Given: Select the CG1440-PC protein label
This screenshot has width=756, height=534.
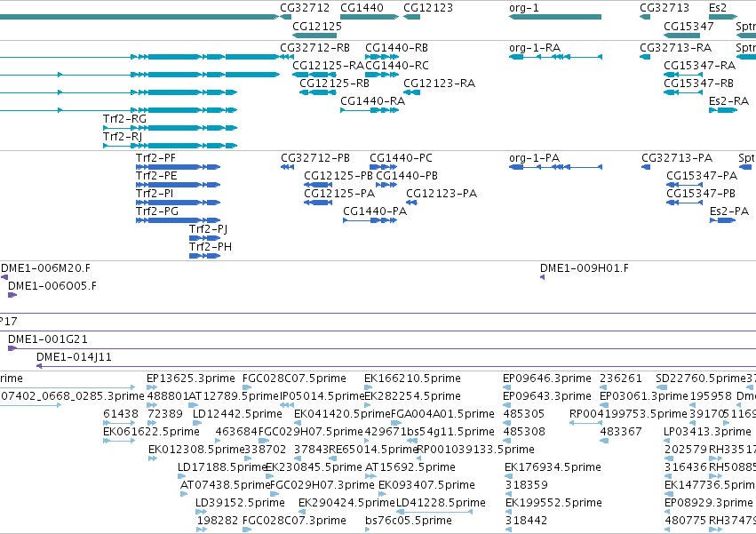Looking at the screenshot, I should (x=402, y=158).
